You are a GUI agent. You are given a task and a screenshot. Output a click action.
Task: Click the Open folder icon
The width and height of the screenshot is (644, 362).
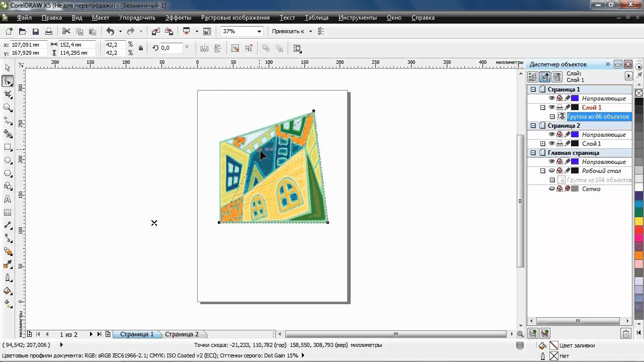click(22, 31)
